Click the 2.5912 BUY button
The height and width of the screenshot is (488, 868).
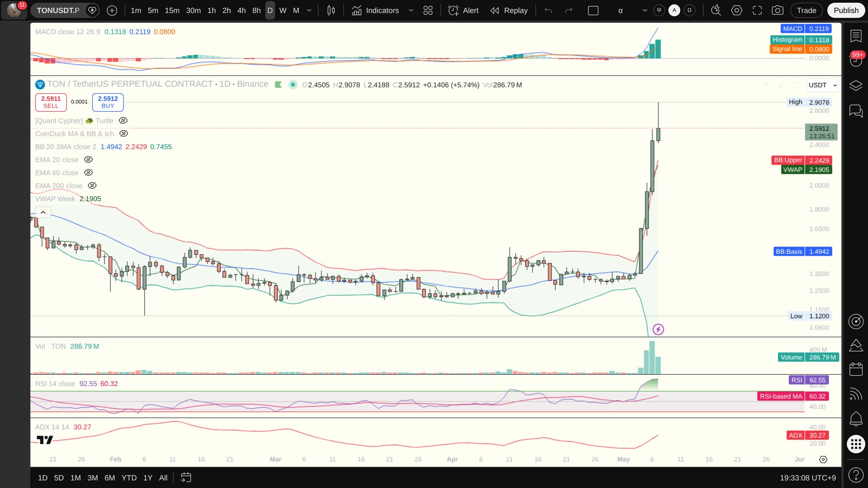[108, 102]
